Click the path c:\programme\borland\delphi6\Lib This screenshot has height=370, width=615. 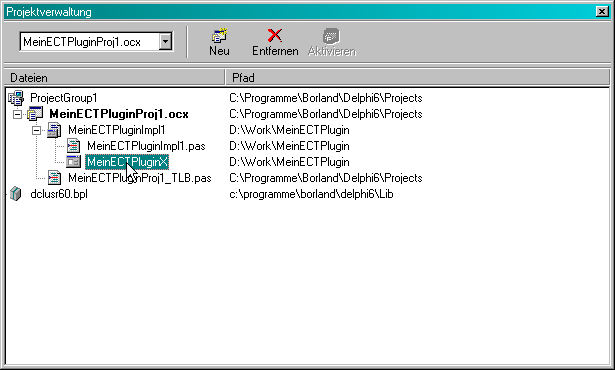(x=311, y=194)
